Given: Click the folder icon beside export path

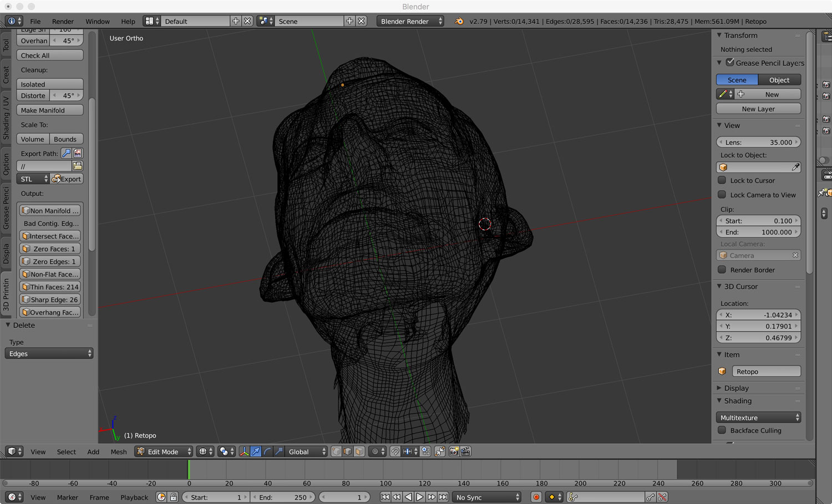Looking at the screenshot, I should tap(78, 166).
